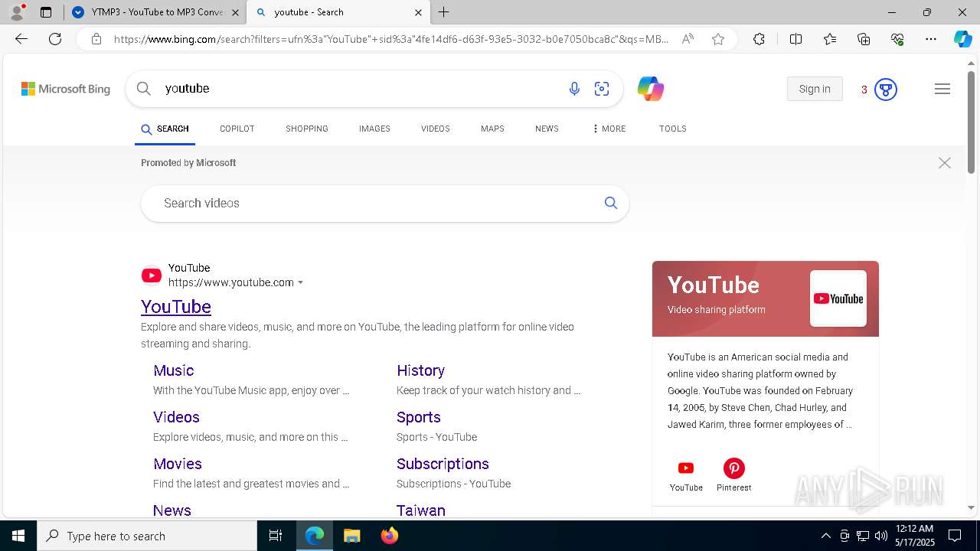Open the colorful Copilot logo beside search

tap(651, 89)
